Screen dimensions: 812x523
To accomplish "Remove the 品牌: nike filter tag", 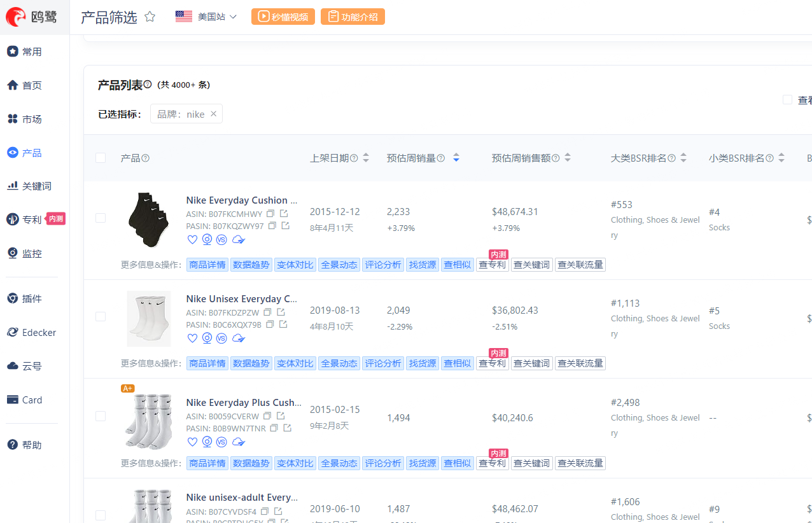I will [x=214, y=114].
